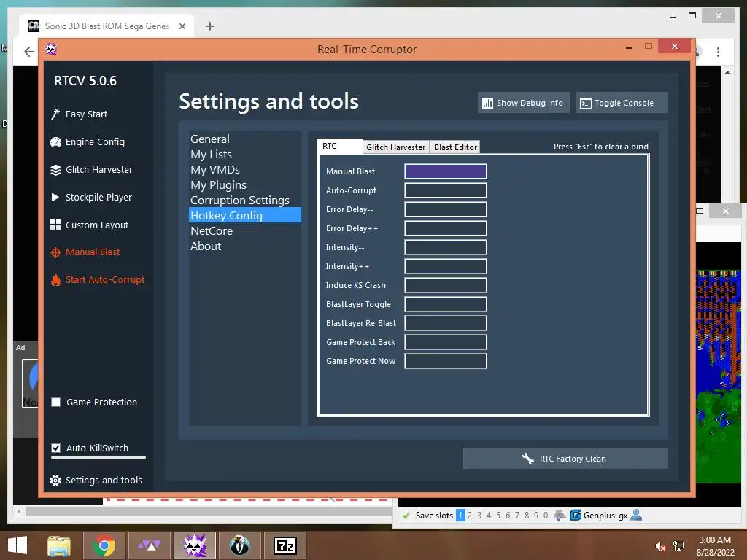Click Toggle Console button
This screenshot has width=747, height=560.
pos(622,103)
